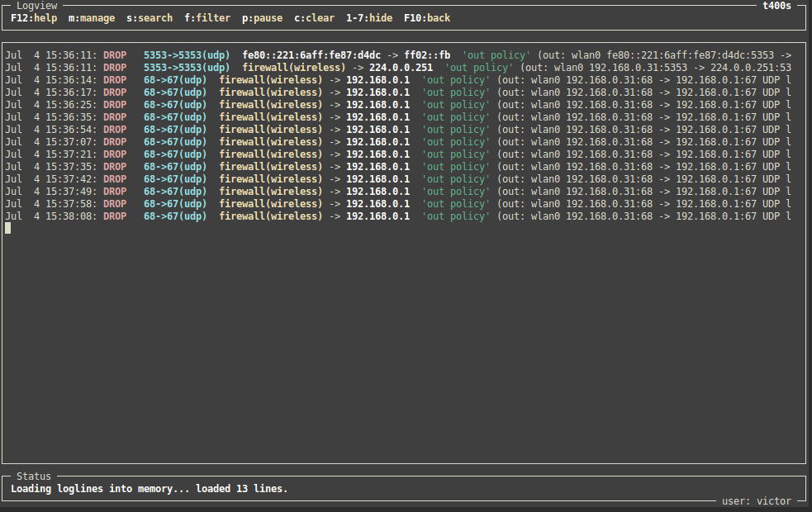Click the source address fe80::221:6aff:fe87:d4dc
The height and width of the screenshot is (512, 812).
(x=311, y=55)
